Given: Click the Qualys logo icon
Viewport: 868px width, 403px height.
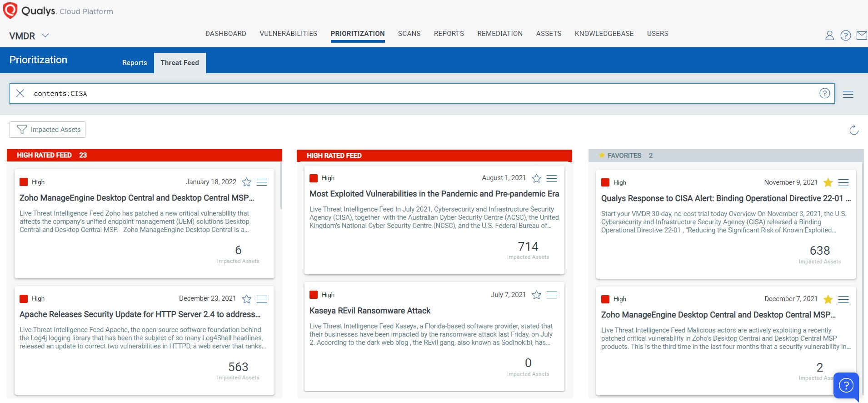Looking at the screenshot, I should [10, 10].
